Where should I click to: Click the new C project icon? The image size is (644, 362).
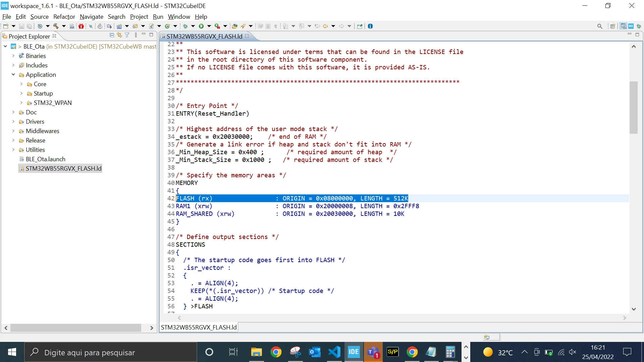pos(119,26)
